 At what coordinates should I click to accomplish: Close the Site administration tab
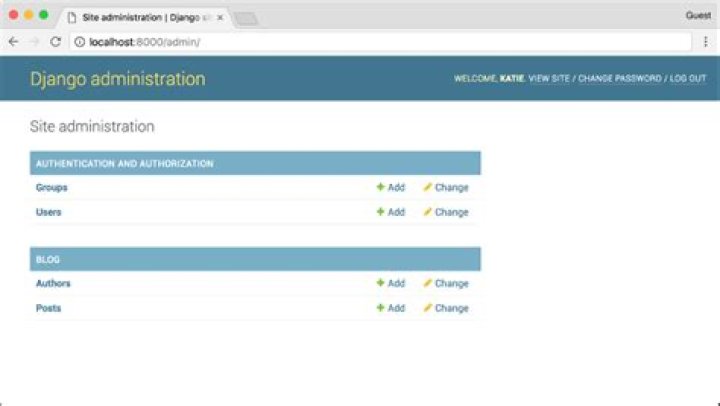[x=220, y=17]
